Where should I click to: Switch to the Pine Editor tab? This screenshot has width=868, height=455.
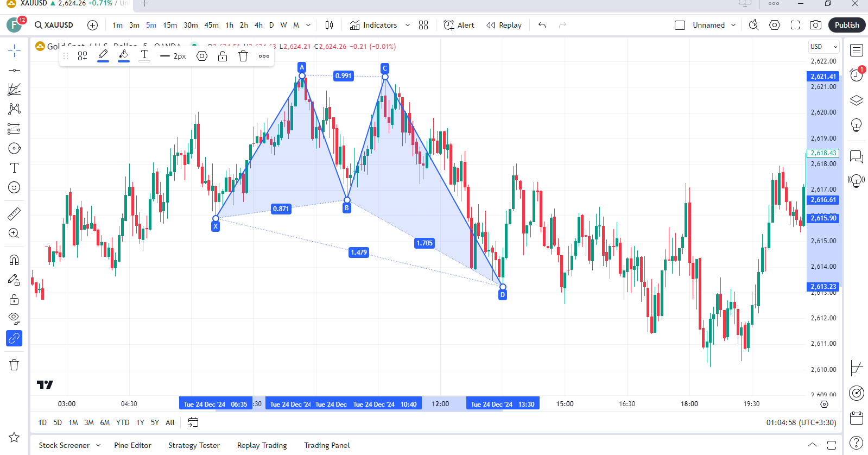click(x=132, y=445)
